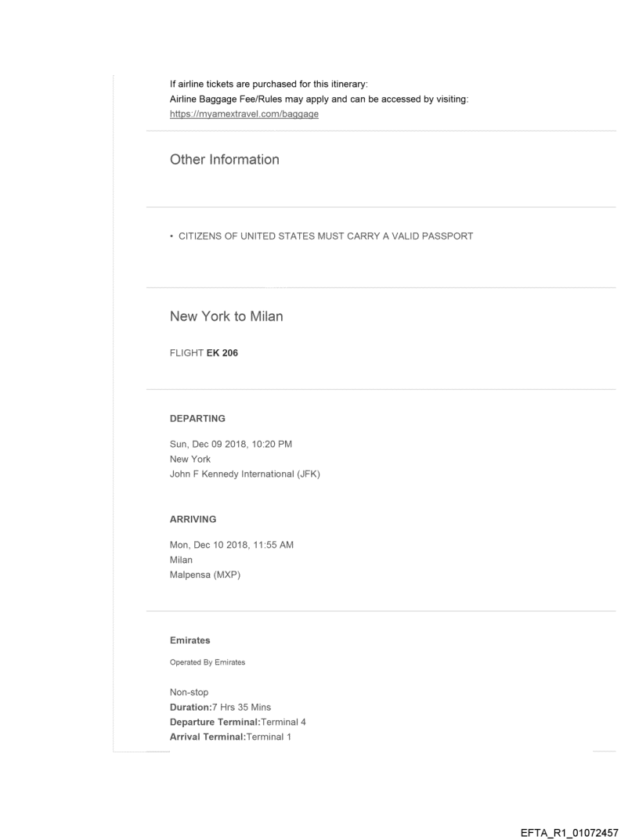This screenshot has width=639, height=840.
Task: Click the "Other Information" heading
Action: click(224, 160)
